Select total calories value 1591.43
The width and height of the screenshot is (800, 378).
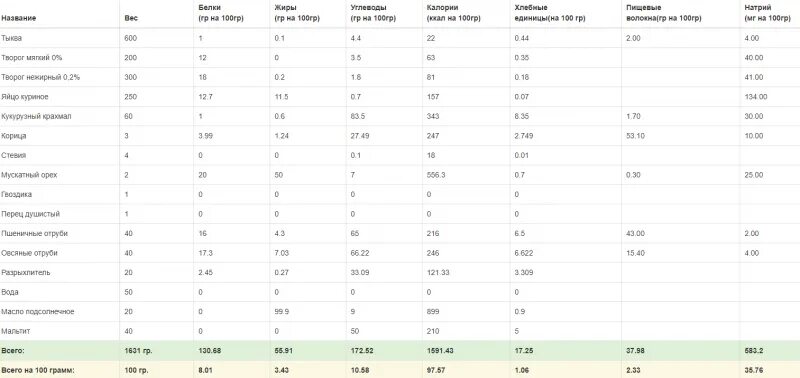click(440, 351)
